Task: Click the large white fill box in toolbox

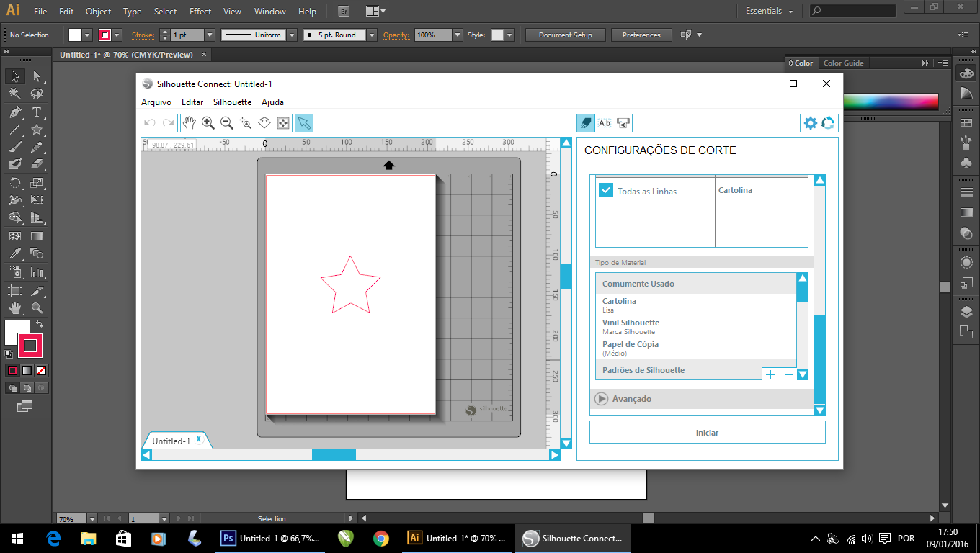Action: point(17,333)
